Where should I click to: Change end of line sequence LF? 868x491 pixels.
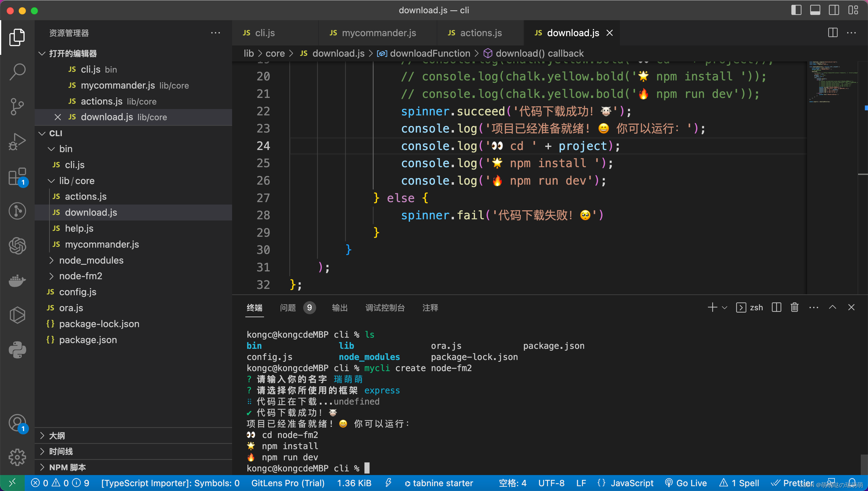[x=581, y=483]
